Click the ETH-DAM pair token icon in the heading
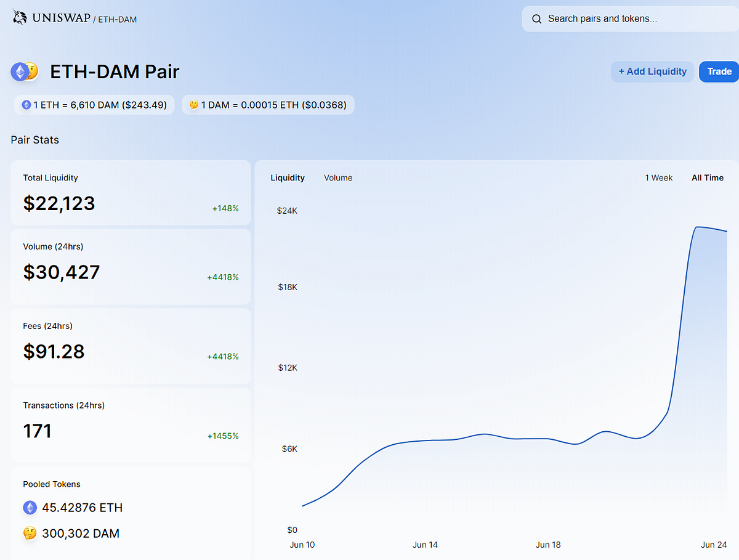This screenshot has width=739, height=560. pos(25,71)
